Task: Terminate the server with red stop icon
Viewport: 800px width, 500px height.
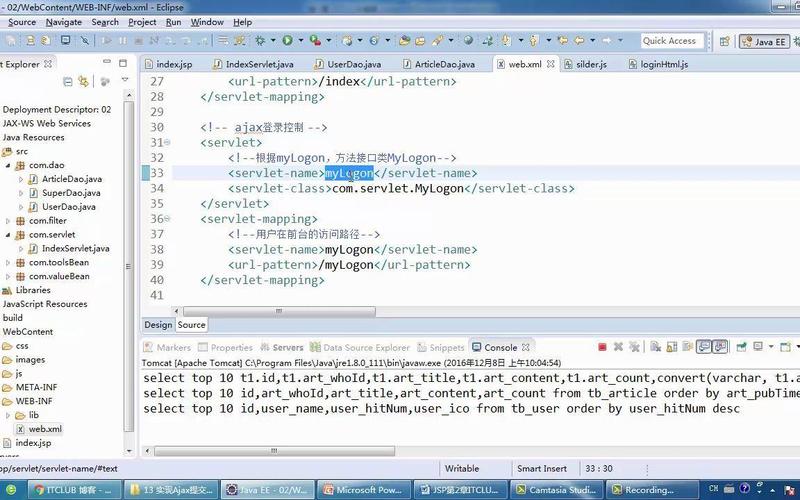Action: click(602, 347)
